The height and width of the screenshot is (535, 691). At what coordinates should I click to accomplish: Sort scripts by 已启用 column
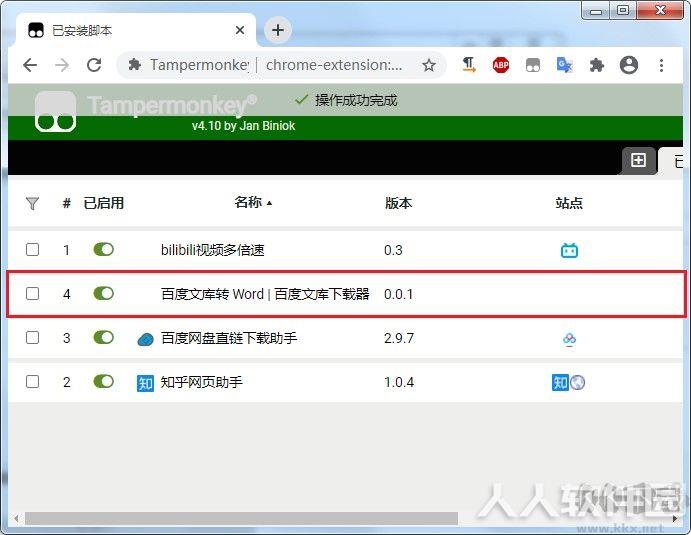coord(104,203)
